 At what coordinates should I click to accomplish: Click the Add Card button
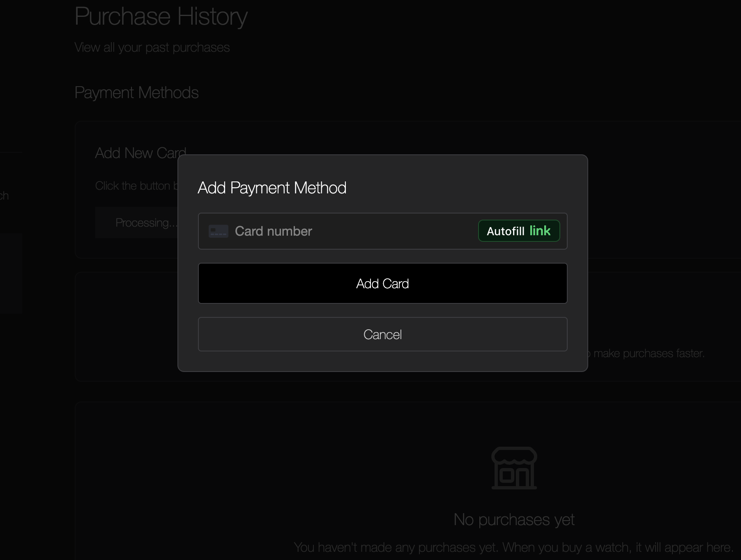pos(382,283)
